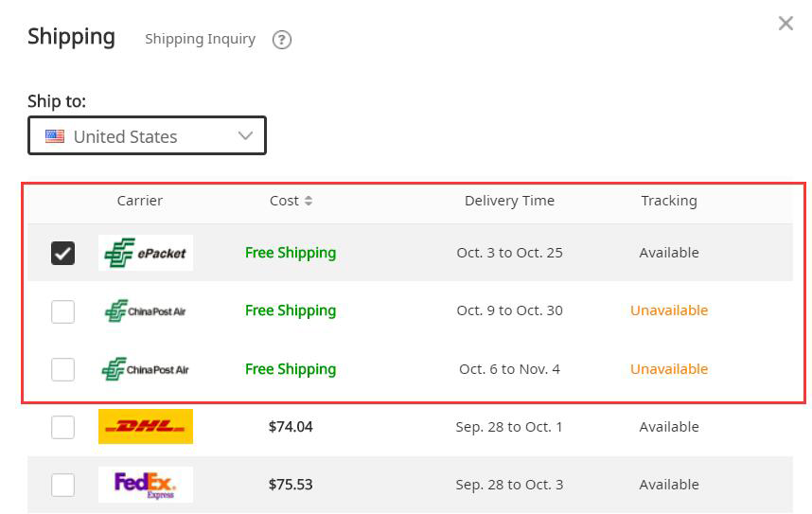Click the Tracking column header
Image resolution: width=812 pixels, height=514 pixels.
click(x=668, y=201)
